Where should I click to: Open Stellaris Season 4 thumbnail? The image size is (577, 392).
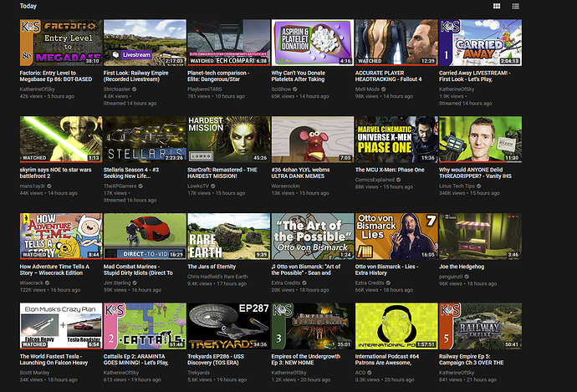(145, 140)
